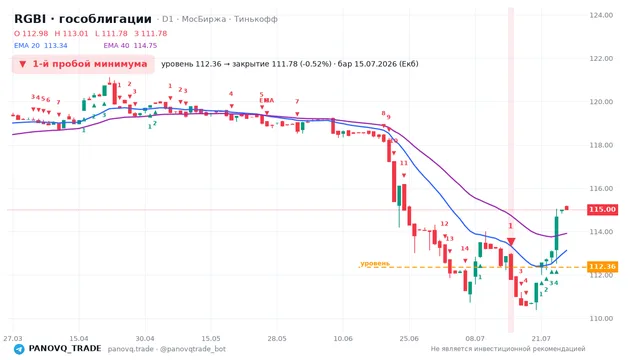Click the 'Не является инвестиционной рекомендацией' disclaimer
This screenshot has width=640, height=360.
[x=508, y=349]
